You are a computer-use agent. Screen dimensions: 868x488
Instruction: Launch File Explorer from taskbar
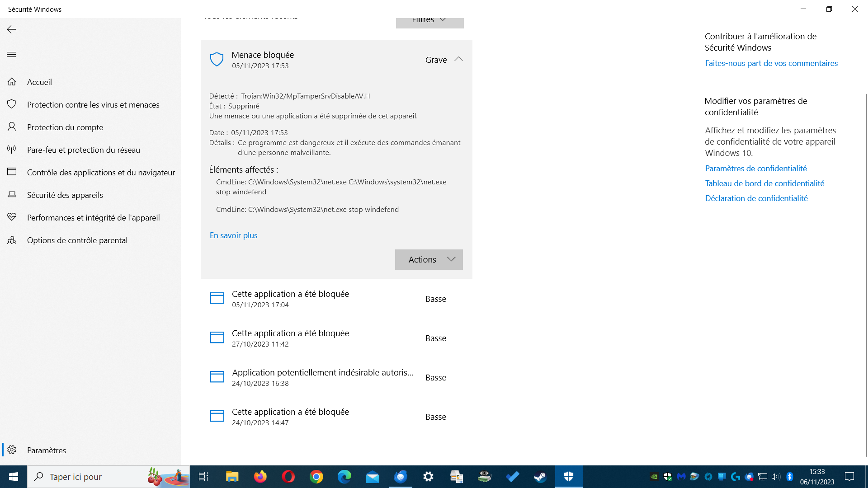(232, 477)
